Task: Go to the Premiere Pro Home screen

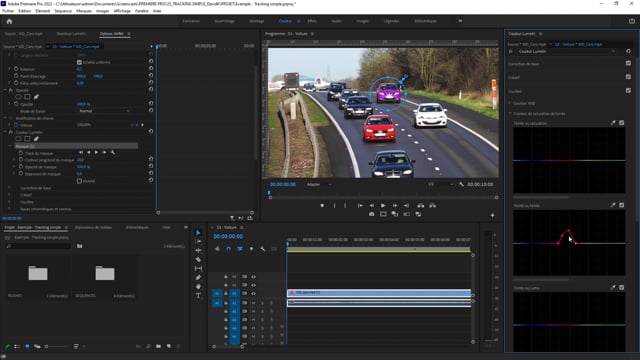Action: (x=9, y=21)
